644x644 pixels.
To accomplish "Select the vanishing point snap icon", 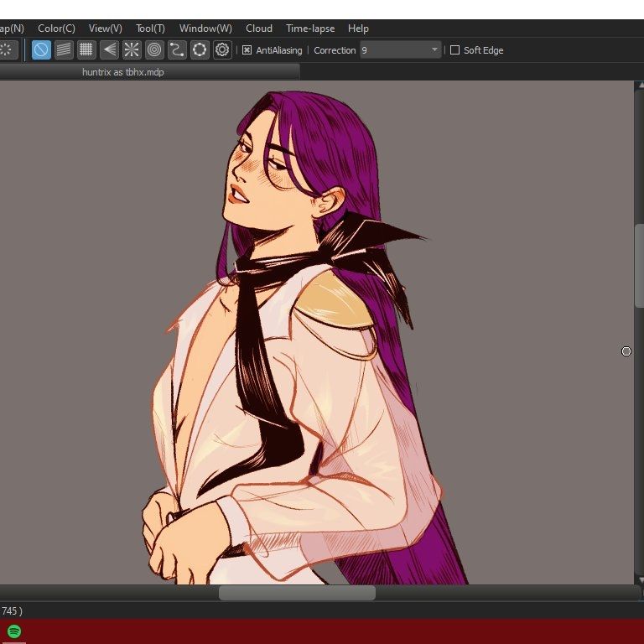I will (x=109, y=50).
